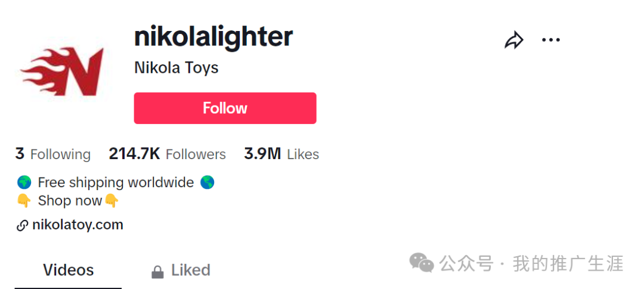The image size is (644, 289).
Task: Click the link chain icon beside nikolatoy.com
Action: point(22,225)
